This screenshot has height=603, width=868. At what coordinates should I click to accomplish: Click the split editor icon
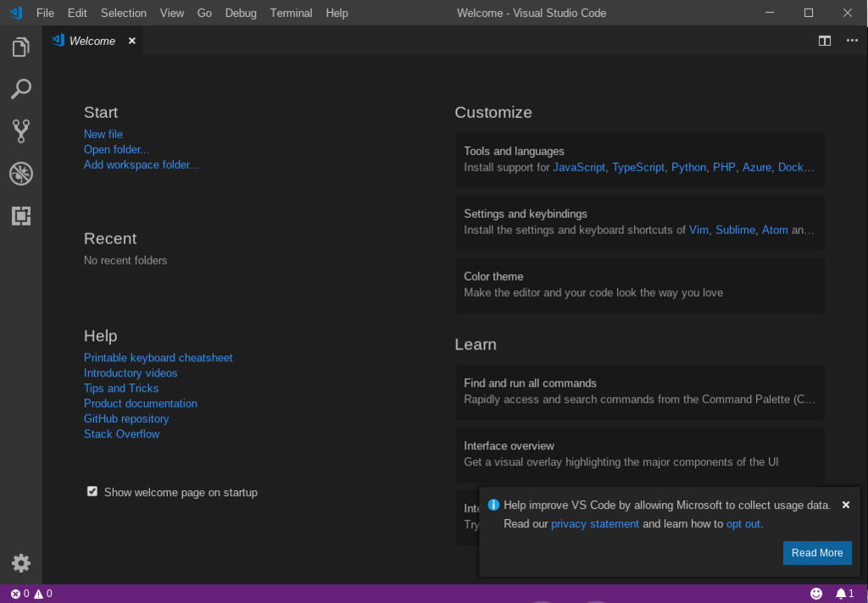click(825, 41)
